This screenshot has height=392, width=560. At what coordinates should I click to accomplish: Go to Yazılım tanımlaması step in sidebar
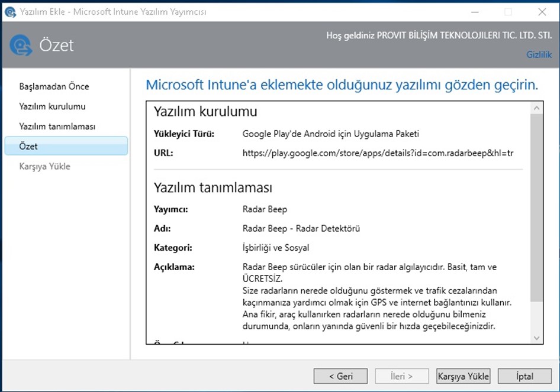(x=57, y=127)
